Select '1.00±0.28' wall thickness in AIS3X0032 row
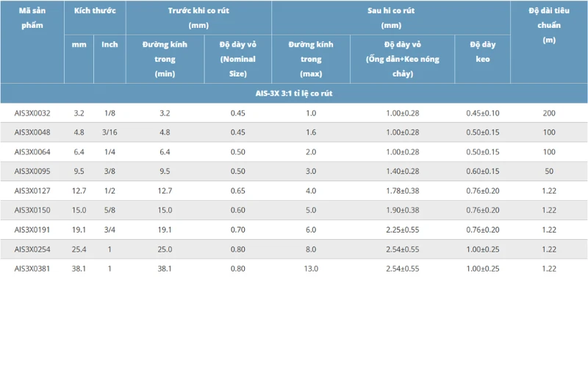588x368 pixels. pyautogui.click(x=402, y=113)
